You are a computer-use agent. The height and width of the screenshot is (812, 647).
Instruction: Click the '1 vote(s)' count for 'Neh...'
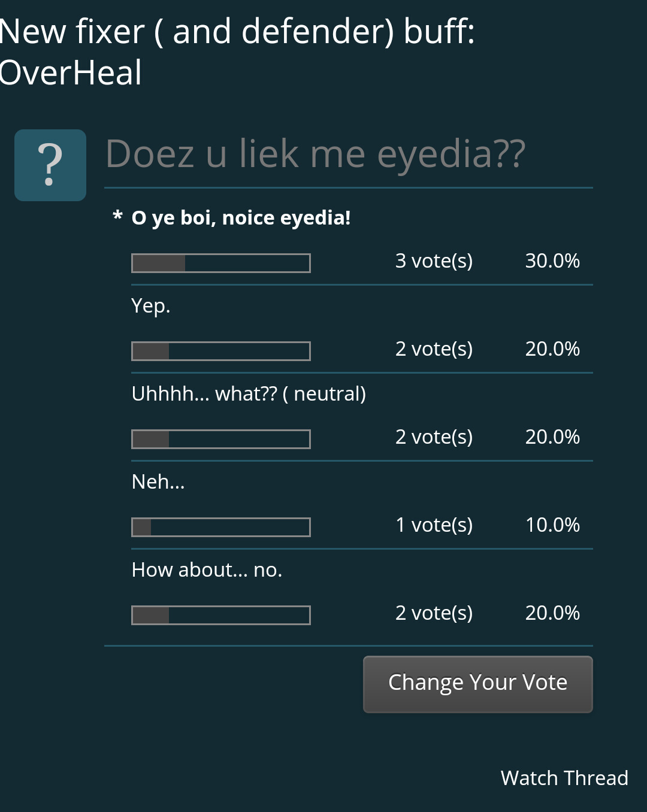[434, 525]
